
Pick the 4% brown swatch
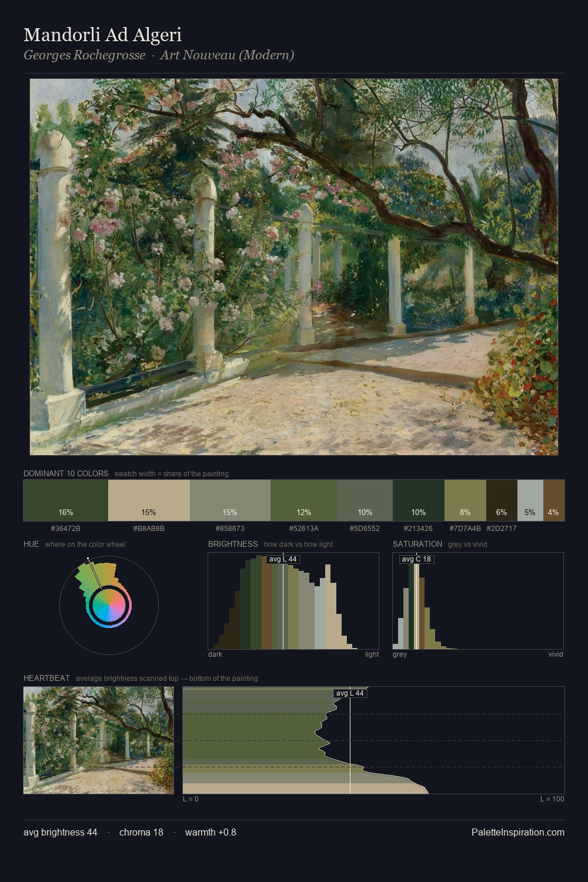[x=554, y=500]
